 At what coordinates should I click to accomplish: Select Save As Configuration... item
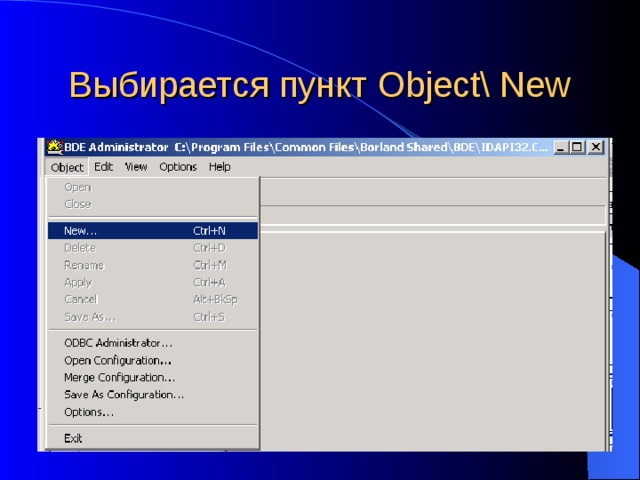(x=153, y=395)
